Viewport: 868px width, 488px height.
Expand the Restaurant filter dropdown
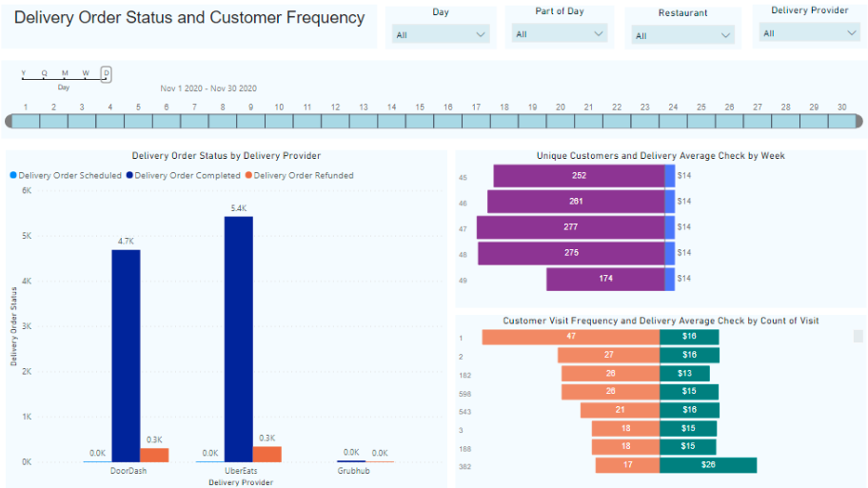[682, 35]
